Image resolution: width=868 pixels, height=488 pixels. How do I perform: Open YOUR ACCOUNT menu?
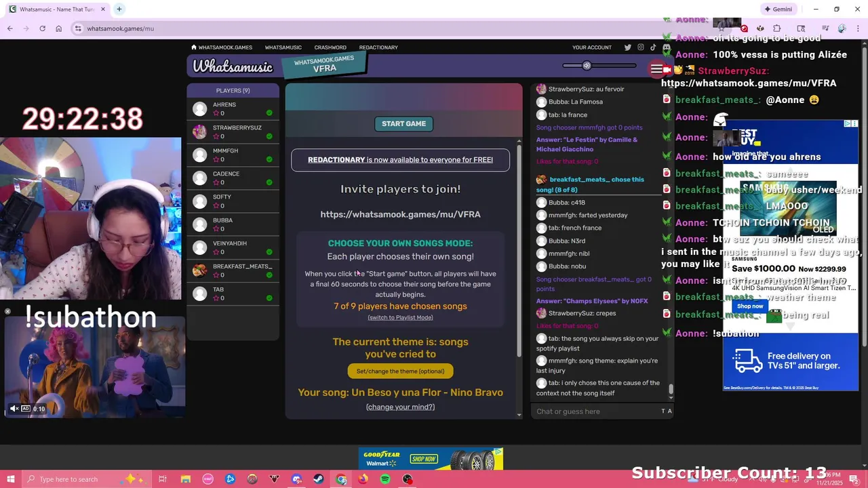[x=592, y=47]
